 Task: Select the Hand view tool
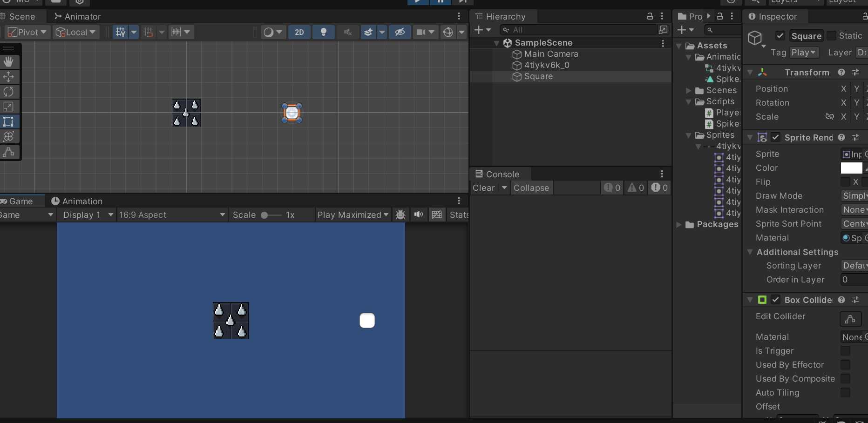pyautogui.click(x=8, y=61)
